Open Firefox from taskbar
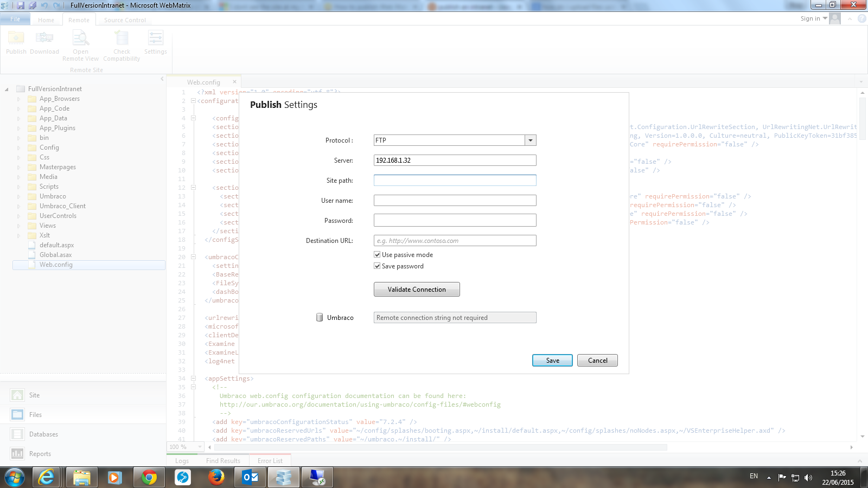This screenshot has height=488, width=868. pyautogui.click(x=216, y=477)
